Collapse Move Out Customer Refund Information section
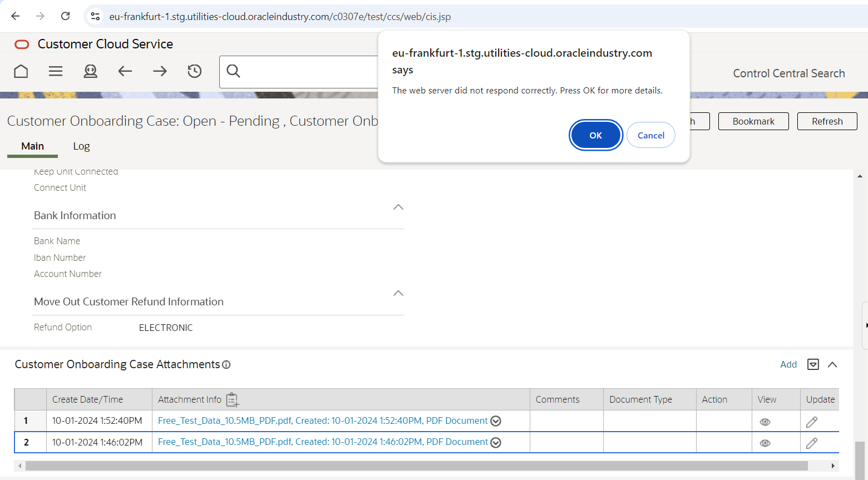The image size is (868, 480). (x=398, y=294)
